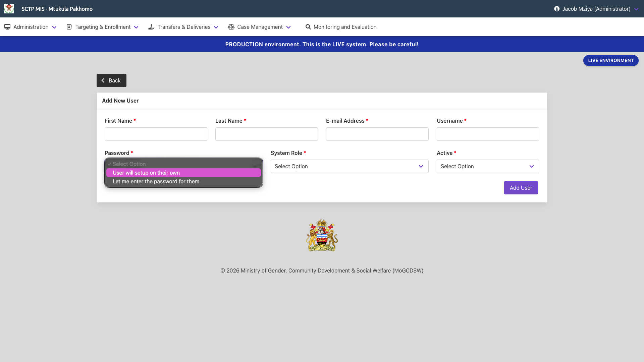Viewport: 644px width, 362px height.
Task: Click the left chevron inside the Back button
Action: tap(103, 80)
